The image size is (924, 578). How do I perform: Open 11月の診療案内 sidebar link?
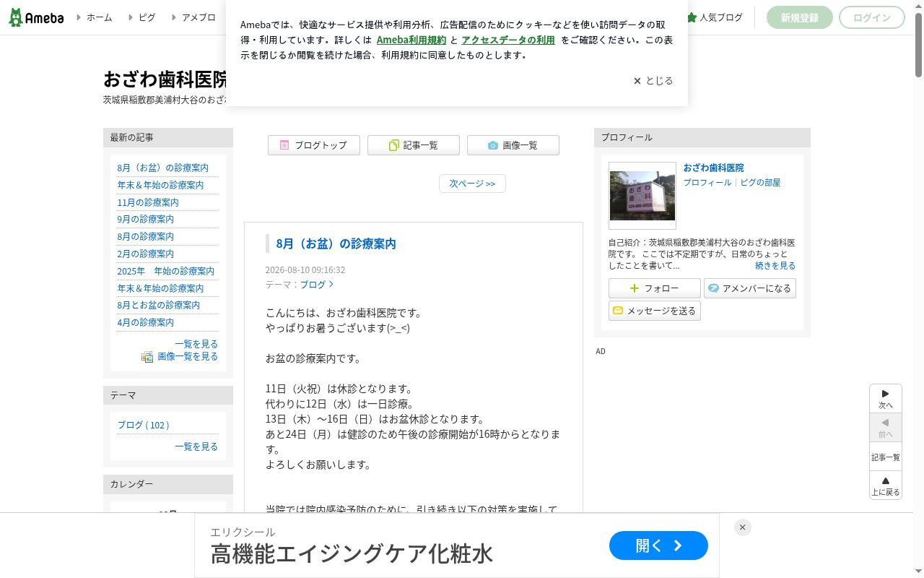point(148,202)
